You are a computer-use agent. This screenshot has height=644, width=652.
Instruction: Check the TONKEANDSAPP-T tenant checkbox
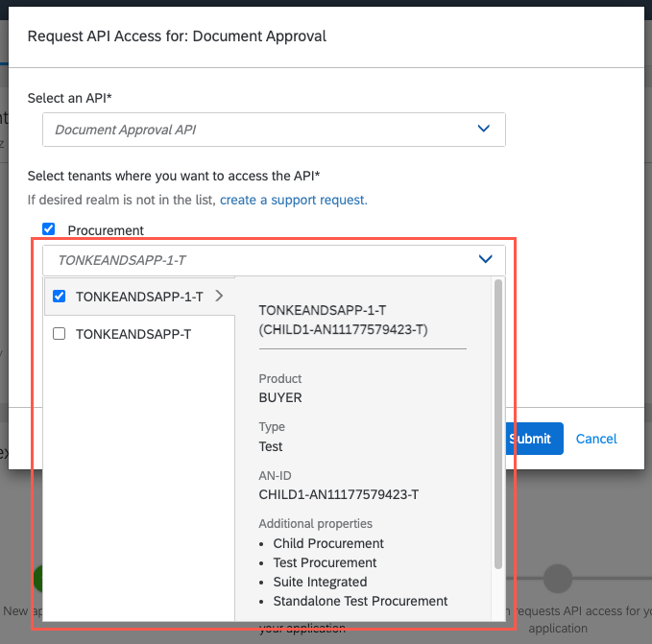pos(59,334)
